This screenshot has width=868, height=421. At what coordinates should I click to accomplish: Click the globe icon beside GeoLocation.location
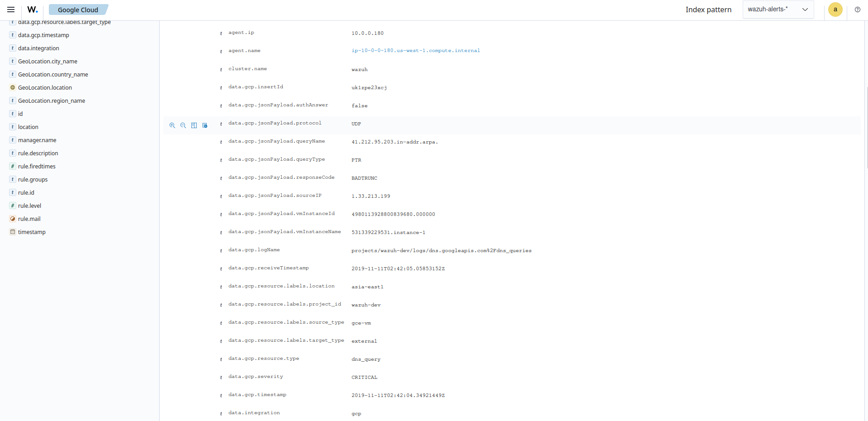[12, 87]
